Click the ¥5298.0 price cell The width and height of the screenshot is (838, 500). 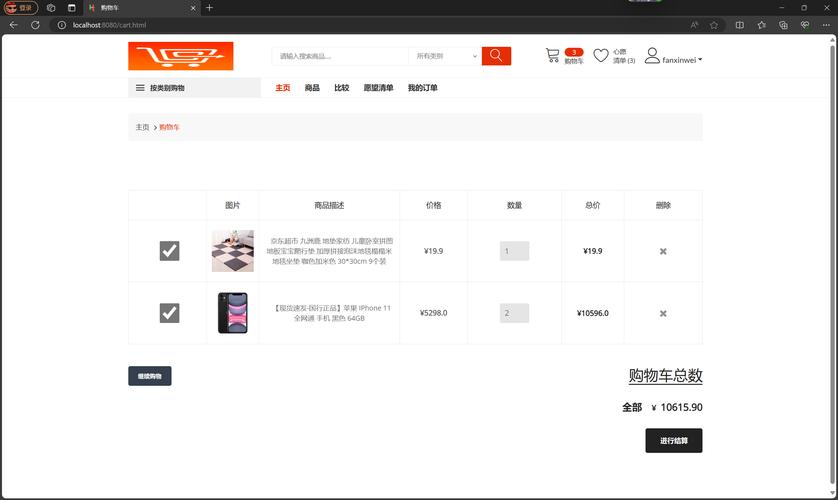coord(433,312)
